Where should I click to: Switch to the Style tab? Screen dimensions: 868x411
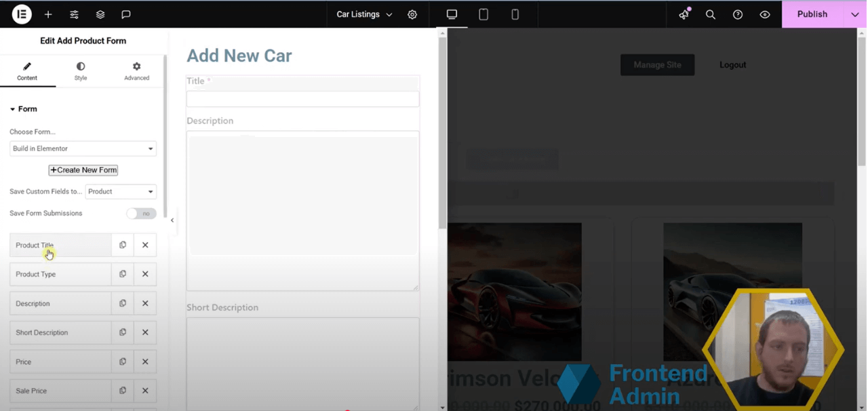click(80, 71)
